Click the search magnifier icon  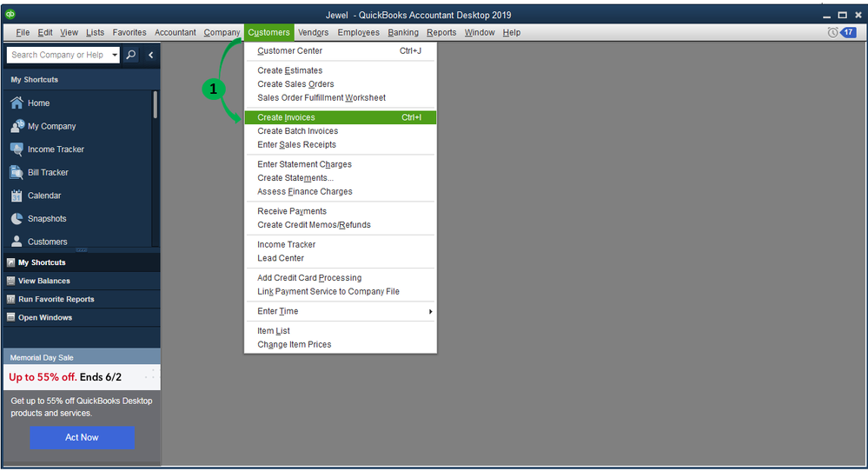(x=131, y=55)
